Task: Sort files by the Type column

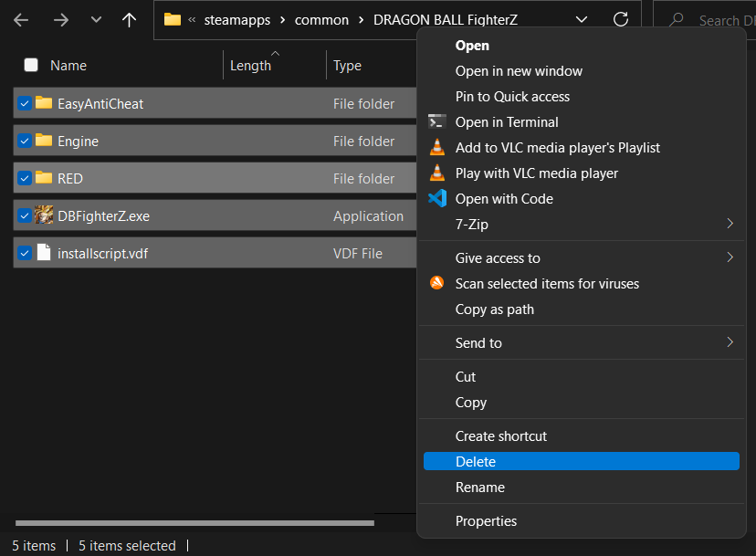Action: [348, 66]
